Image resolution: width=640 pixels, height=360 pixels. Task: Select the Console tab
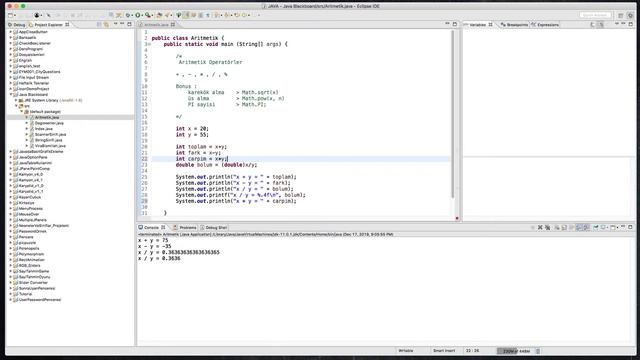[x=151, y=227]
